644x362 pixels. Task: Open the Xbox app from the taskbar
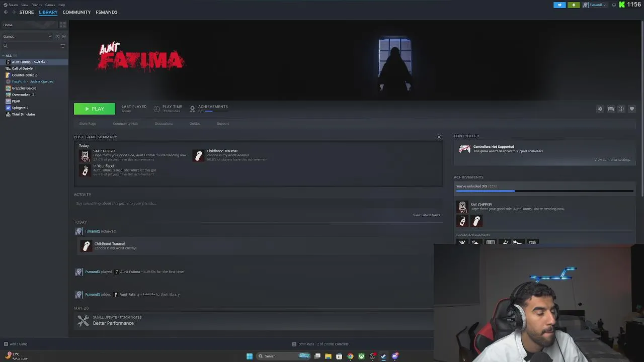click(x=361, y=356)
